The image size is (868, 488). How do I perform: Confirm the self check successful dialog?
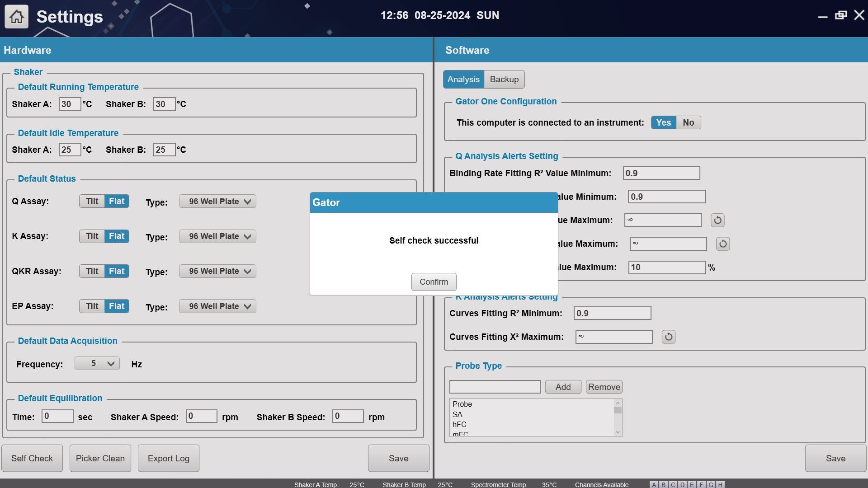point(434,282)
